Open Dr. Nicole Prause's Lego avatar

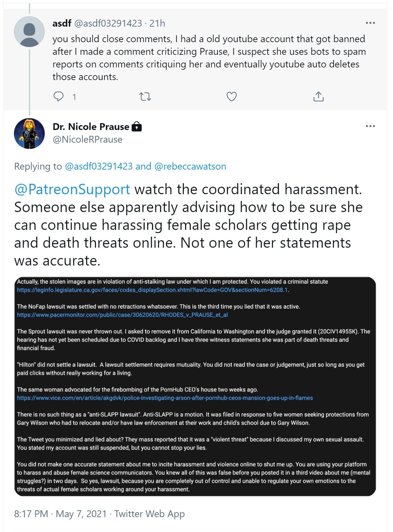click(30, 133)
